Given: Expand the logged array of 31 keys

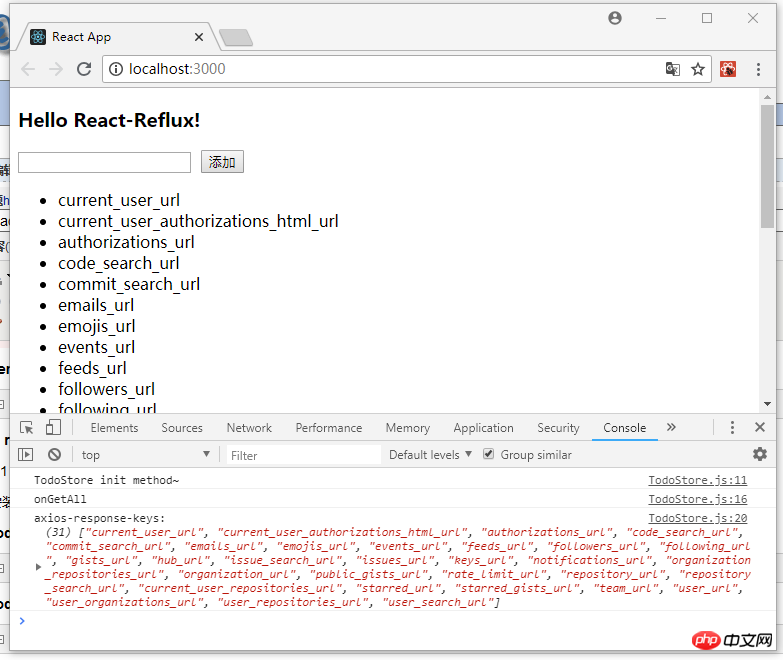Looking at the screenshot, I should pyautogui.click(x=38, y=567).
